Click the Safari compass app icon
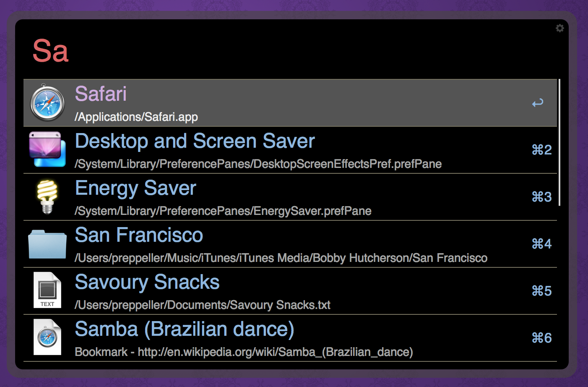Image resolution: width=588 pixels, height=387 pixels. [x=47, y=103]
